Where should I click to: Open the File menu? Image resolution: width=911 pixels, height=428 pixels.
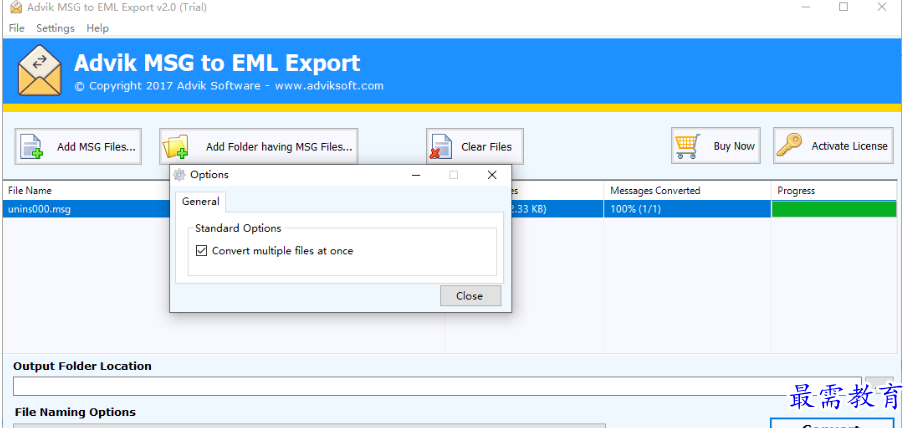pos(17,28)
